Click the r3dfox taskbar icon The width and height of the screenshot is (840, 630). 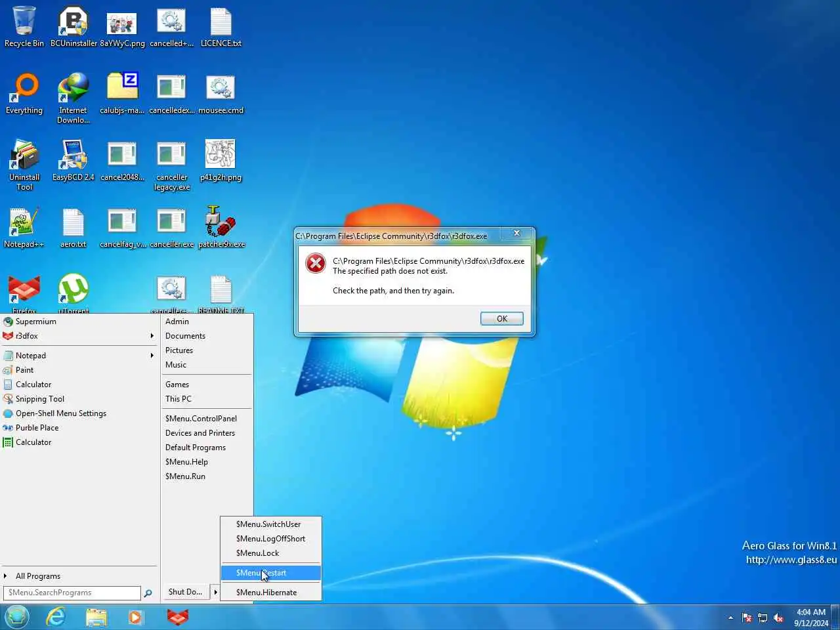click(x=178, y=617)
